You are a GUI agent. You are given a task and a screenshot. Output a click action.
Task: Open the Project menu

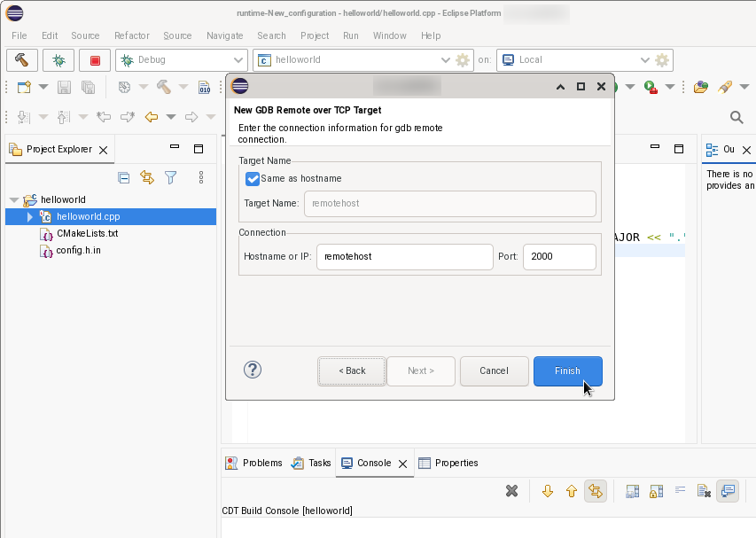point(315,35)
